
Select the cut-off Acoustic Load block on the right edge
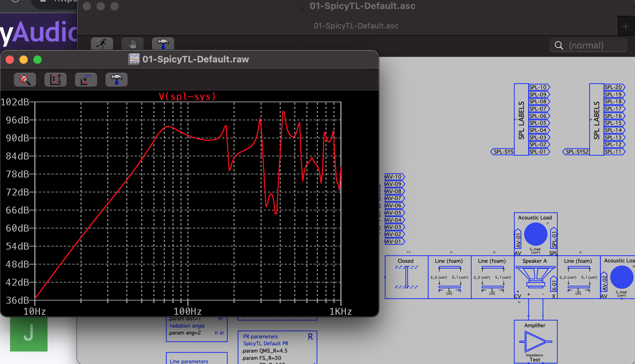tap(618, 277)
